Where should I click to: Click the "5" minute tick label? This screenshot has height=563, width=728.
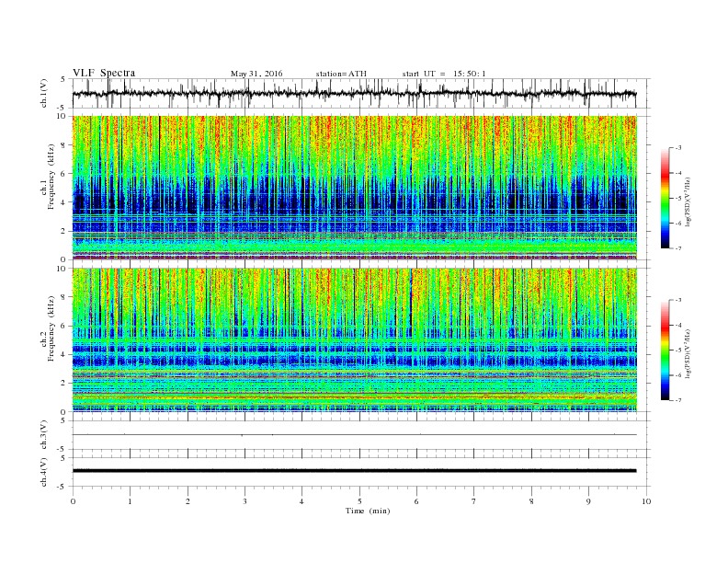pyautogui.click(x=359, y=501)
